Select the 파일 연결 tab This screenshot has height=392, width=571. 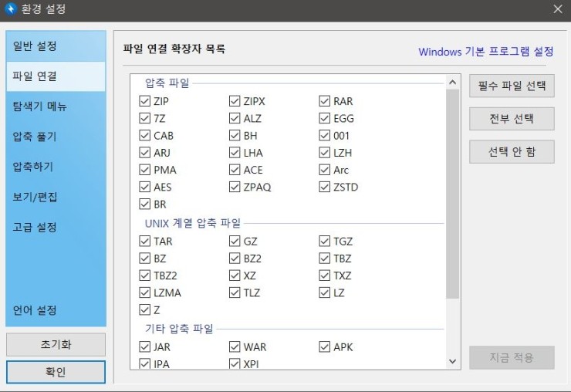point(56,76)
